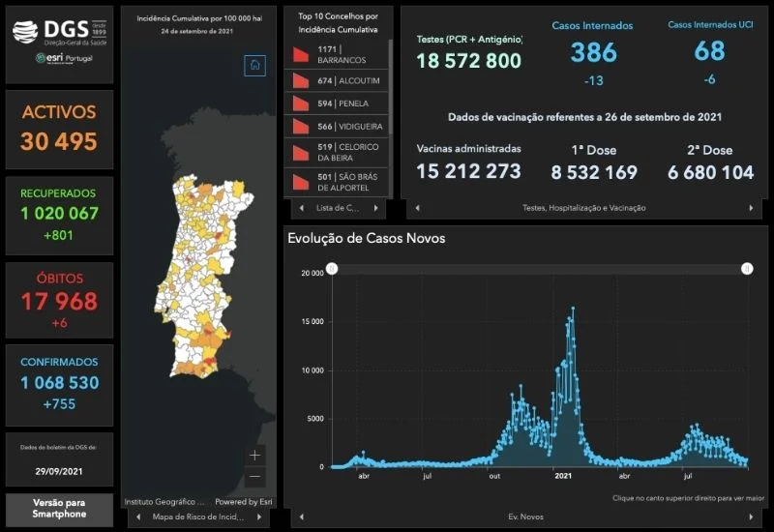Click recovered daily change +801
774x532 pixels.
58,235
